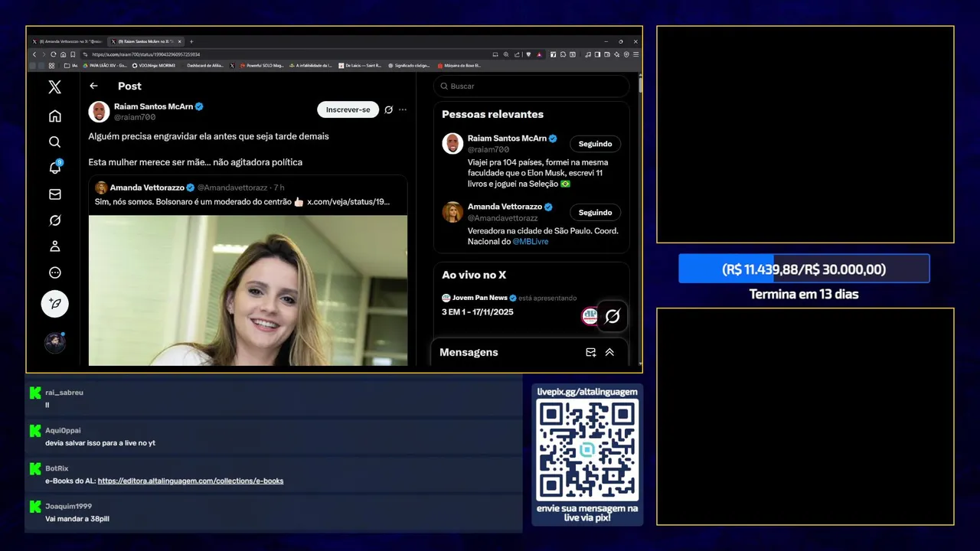Click chat username rai_sabreu

(64, 393)
